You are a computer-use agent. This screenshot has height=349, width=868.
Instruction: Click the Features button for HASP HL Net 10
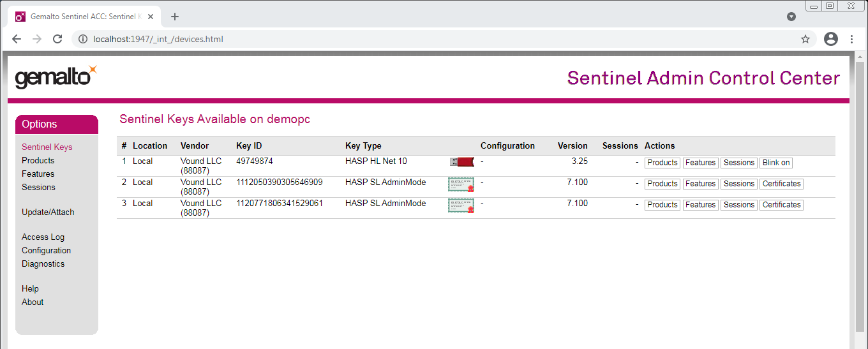[700, 163]
